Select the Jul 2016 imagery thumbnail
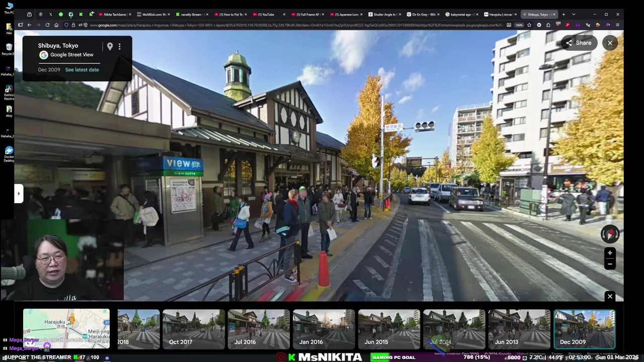The image size is (644, 362). [x=259, y=329]
